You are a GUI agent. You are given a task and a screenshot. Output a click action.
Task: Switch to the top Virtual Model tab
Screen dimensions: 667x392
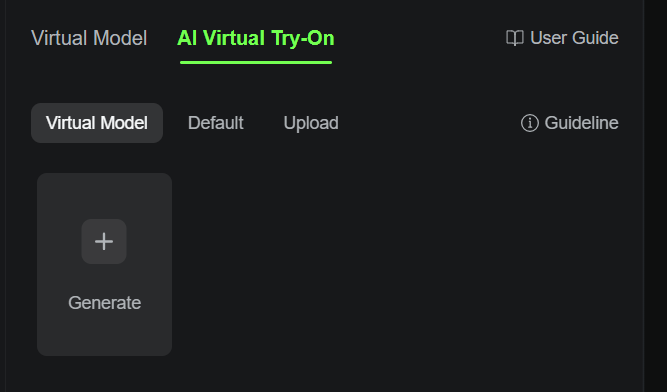click(x=89, y=38)
